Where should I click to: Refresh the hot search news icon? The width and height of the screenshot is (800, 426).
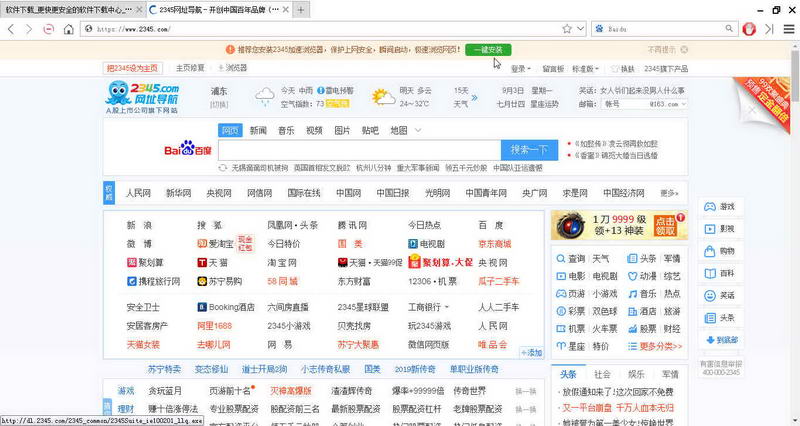pyautogui.click(x=222, y=168)
